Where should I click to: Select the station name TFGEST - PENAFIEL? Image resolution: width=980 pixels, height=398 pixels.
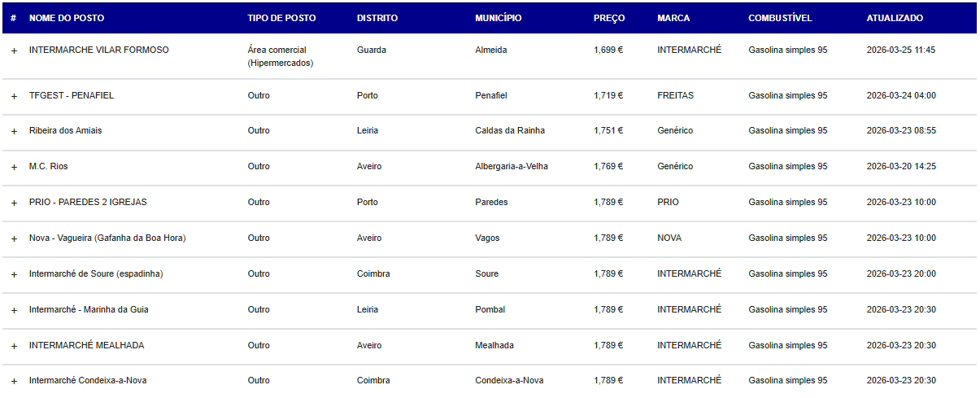click(72, 95)
